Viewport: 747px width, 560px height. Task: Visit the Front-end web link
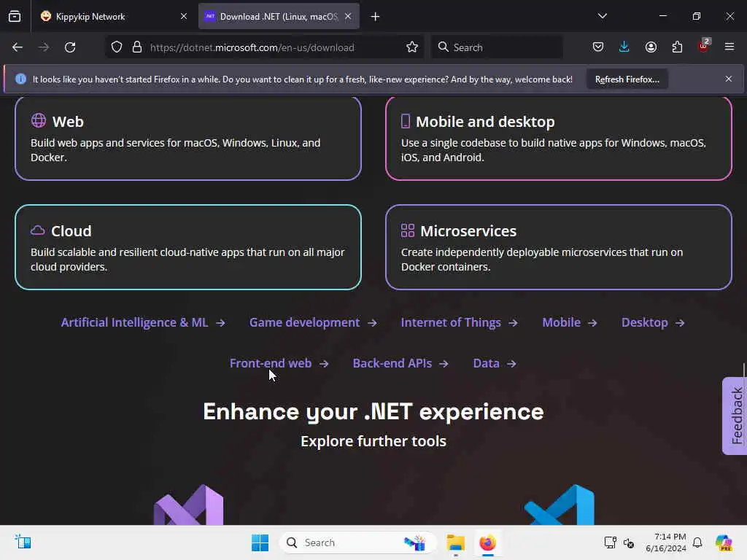point(279,363)
